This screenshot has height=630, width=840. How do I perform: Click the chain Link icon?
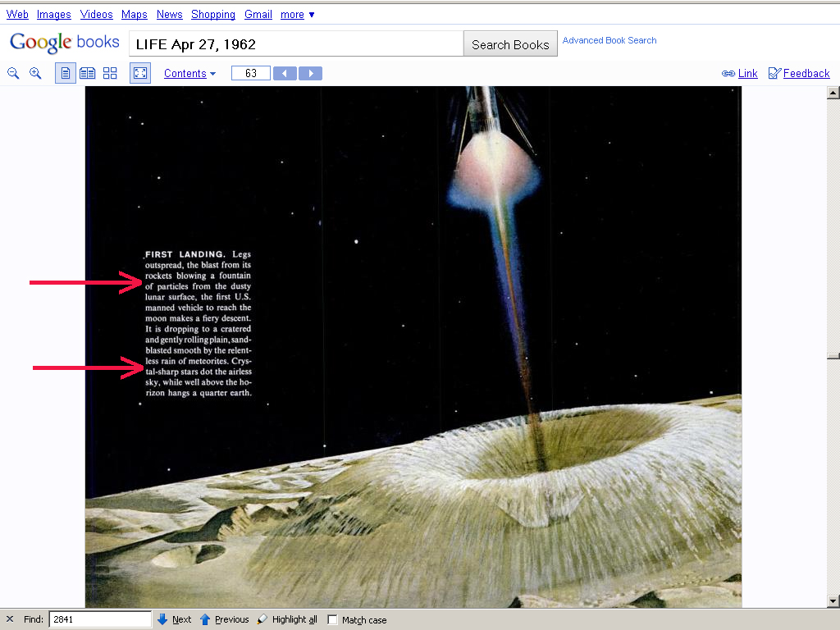click(x=728, y=73)
